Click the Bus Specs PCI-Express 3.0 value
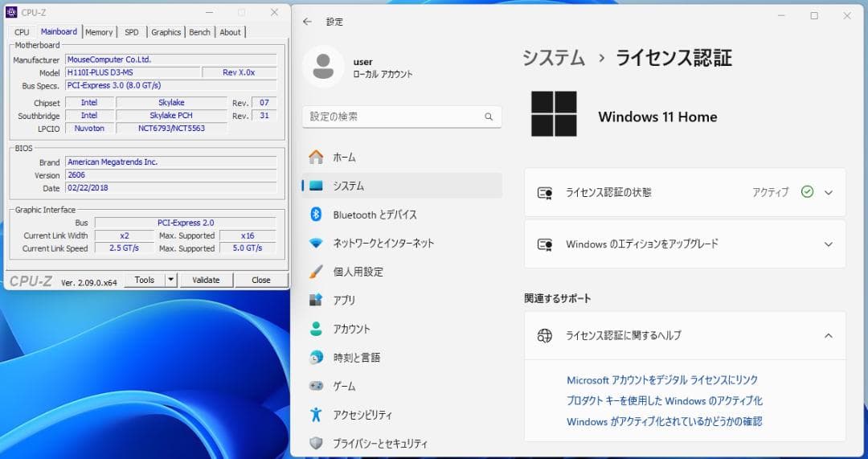 pyautogui.click(x=171, y=85)
